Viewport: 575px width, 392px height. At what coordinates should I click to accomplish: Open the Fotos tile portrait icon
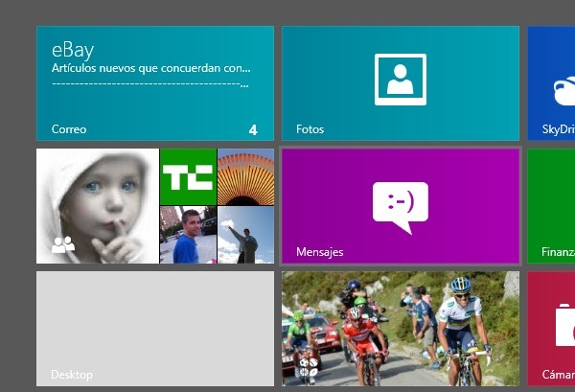coord(401,80)
